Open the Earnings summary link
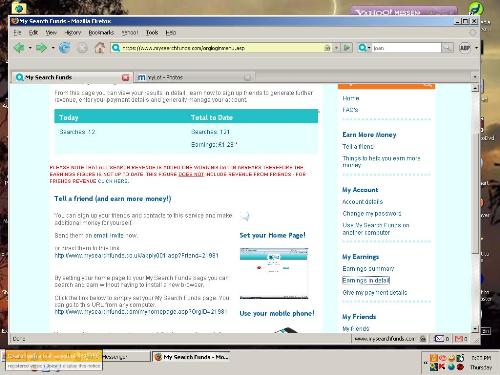500x375 pixels. point(368,268)
